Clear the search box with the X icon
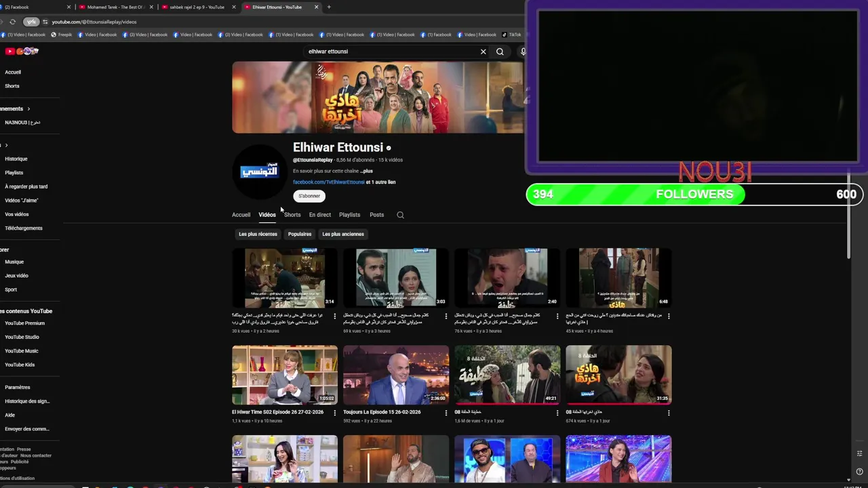Viewport: 868px width, 488px height. click(x=484, y=52)
